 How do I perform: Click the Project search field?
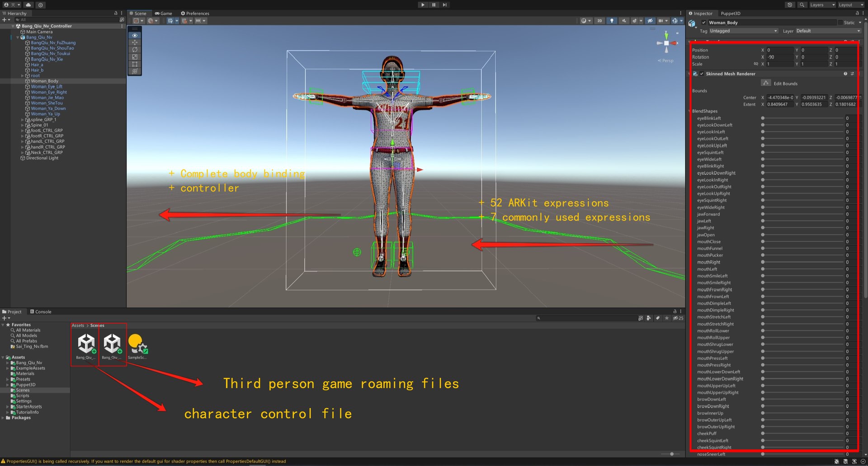click(x=586, y=318)
